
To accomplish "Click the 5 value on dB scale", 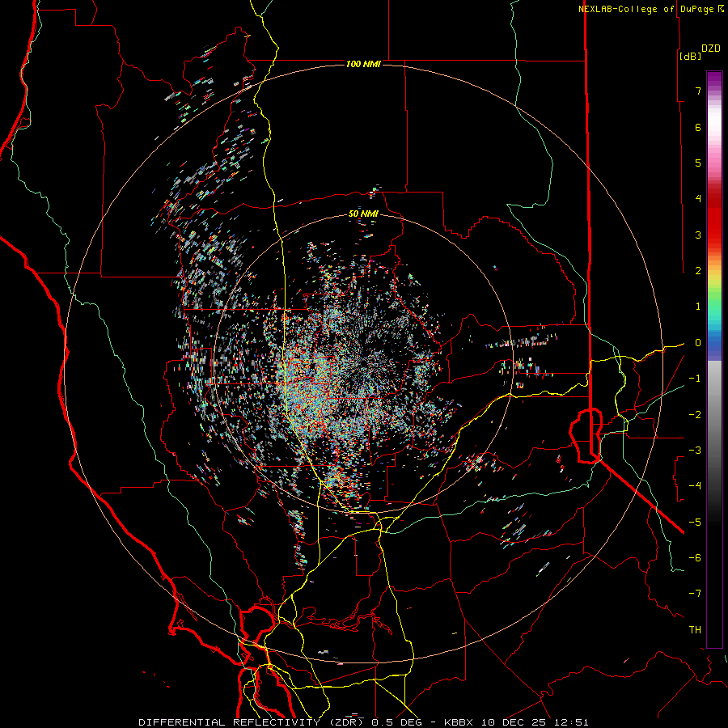I will point(698,163).
